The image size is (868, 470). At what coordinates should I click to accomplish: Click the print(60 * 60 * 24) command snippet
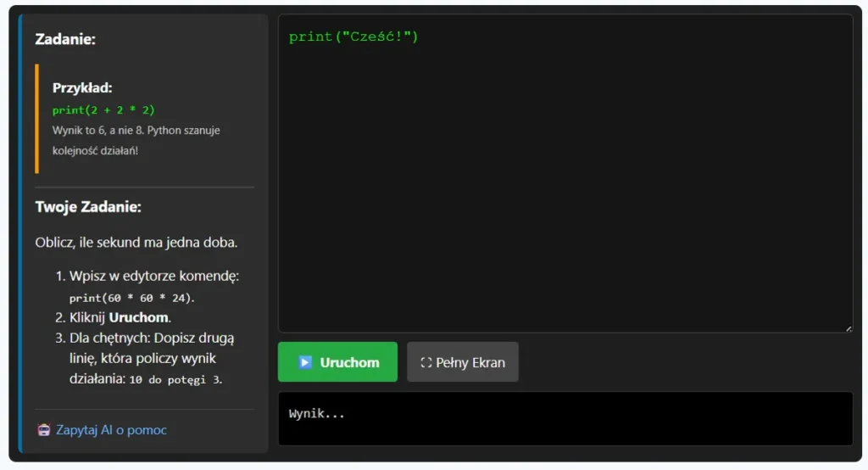(x=131, y=298)
